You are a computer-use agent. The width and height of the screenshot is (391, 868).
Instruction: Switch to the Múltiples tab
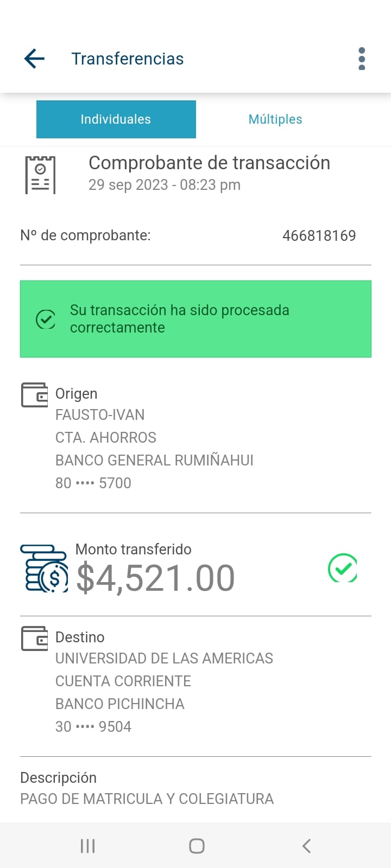pyautogui.click(x=275, y=119)
